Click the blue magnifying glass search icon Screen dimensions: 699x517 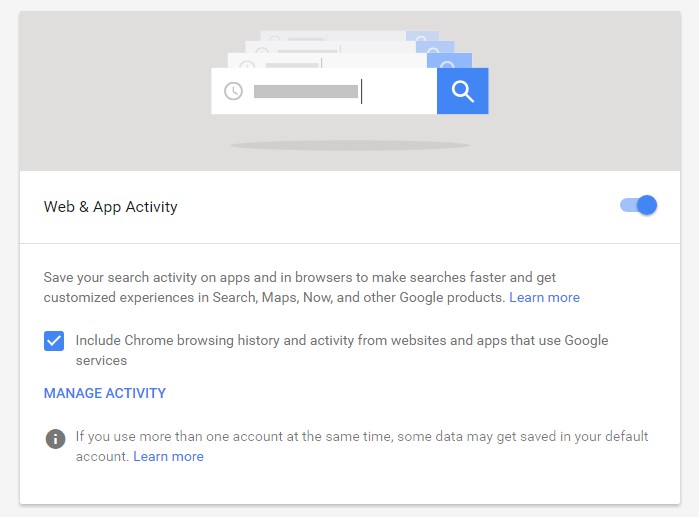coord(462,91)
